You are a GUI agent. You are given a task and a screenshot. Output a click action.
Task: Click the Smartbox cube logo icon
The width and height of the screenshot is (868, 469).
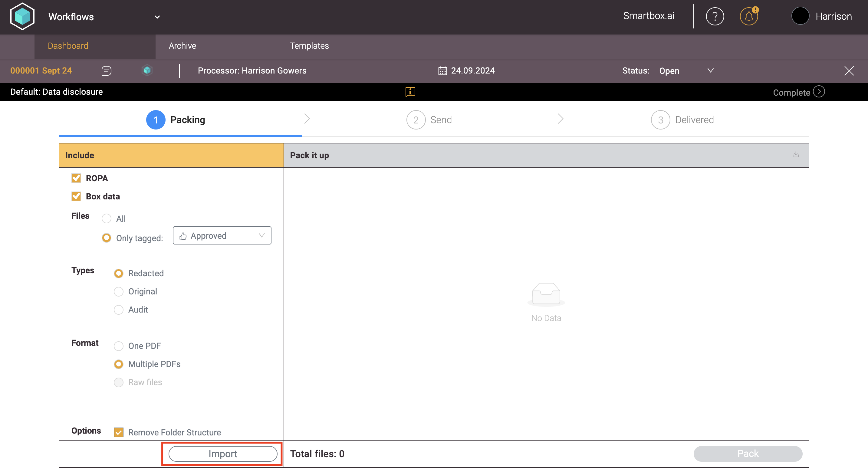22,16
